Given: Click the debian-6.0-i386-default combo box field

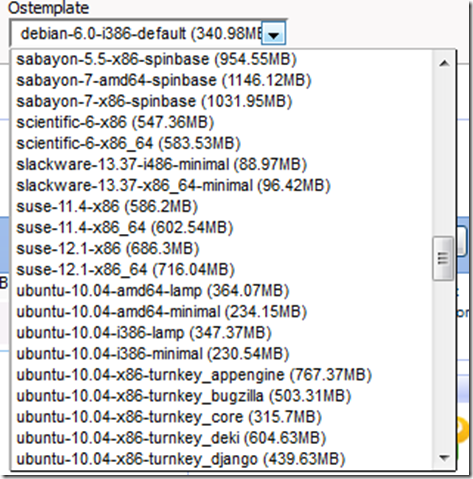Looking at the screenshot, I should click(x=148, y=33).
